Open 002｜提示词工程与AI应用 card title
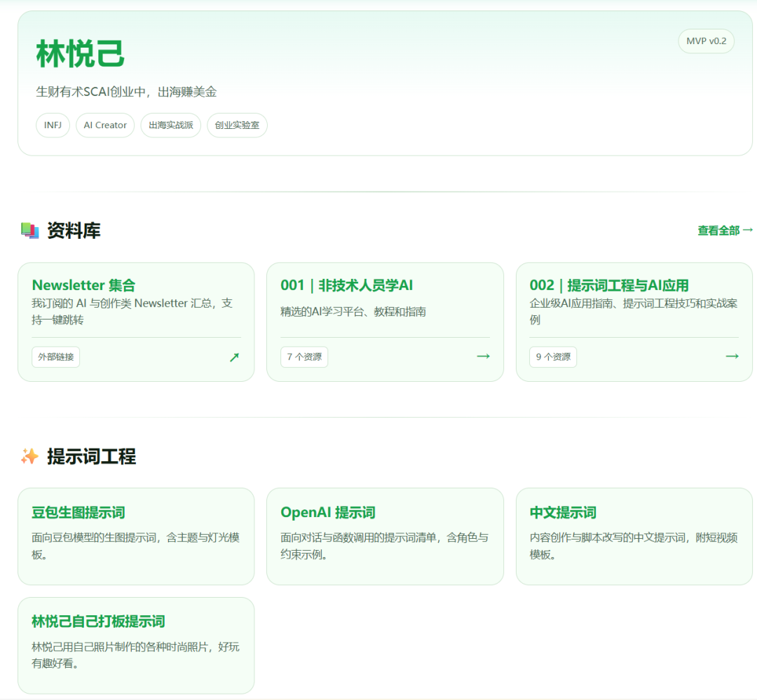This screenshot has height=700, width=757. coord(609,285)
